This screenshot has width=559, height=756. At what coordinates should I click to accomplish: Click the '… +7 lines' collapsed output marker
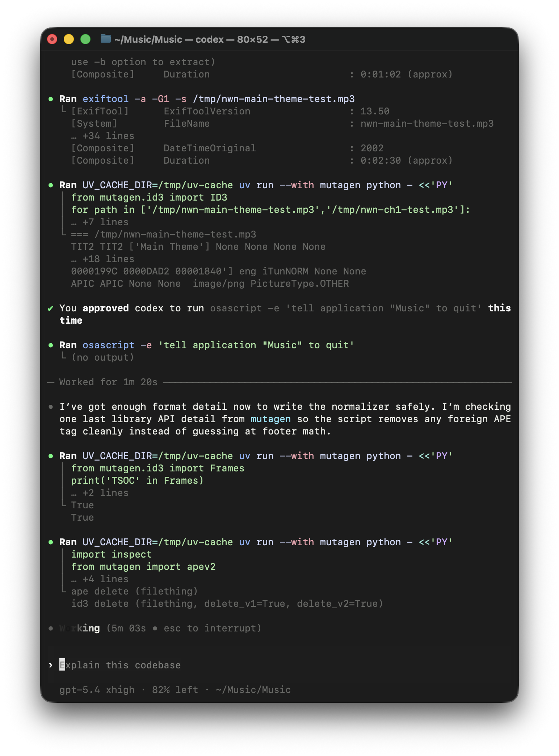pyautogui.click(x=100, y=222)
